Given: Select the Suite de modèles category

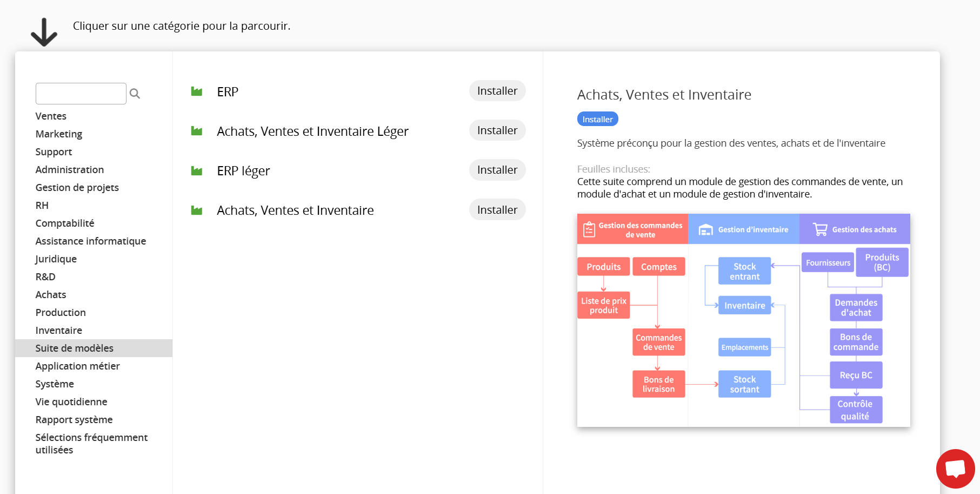Looking at the screenshot, I should 75,348.
